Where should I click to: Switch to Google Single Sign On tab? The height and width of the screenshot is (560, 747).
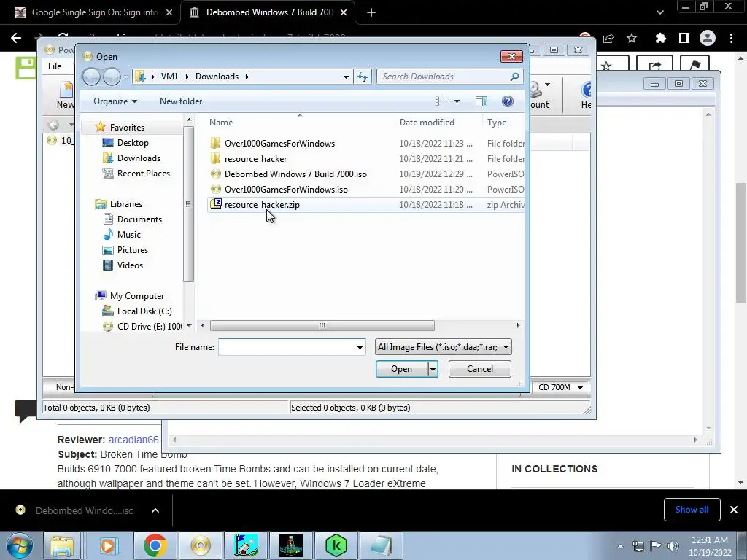coord(94,12)
